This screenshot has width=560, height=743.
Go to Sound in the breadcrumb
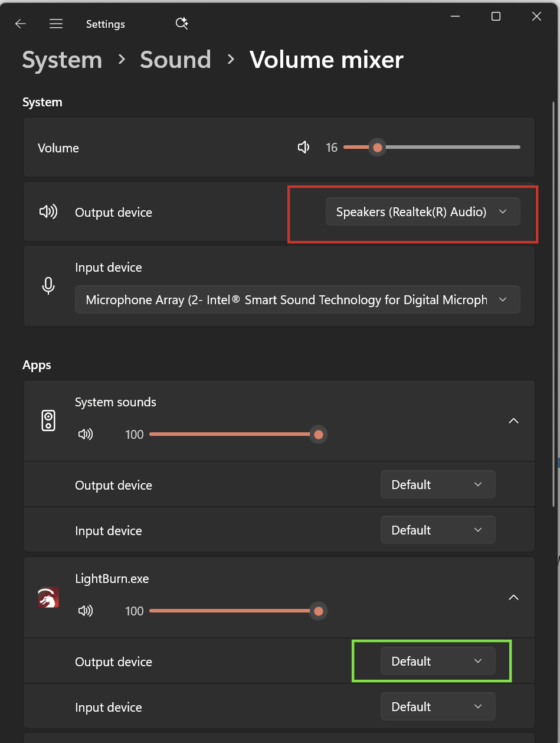(175, 60)
